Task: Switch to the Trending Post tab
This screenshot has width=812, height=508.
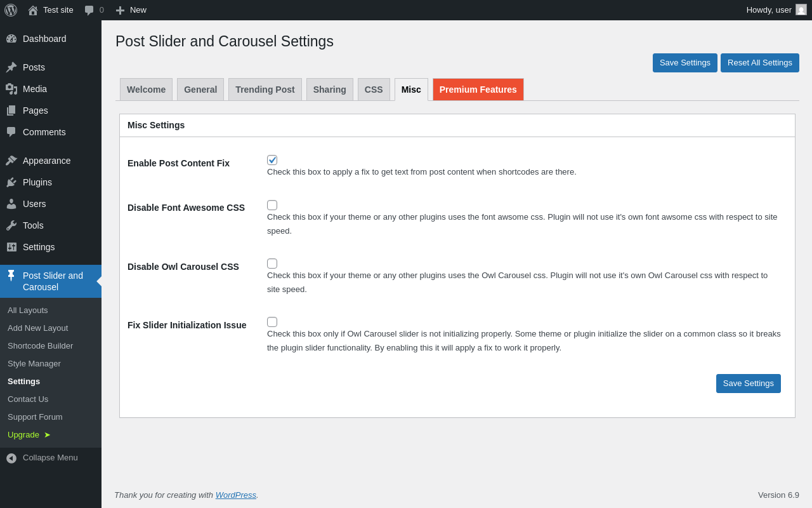Action: (x=265, y=90)
